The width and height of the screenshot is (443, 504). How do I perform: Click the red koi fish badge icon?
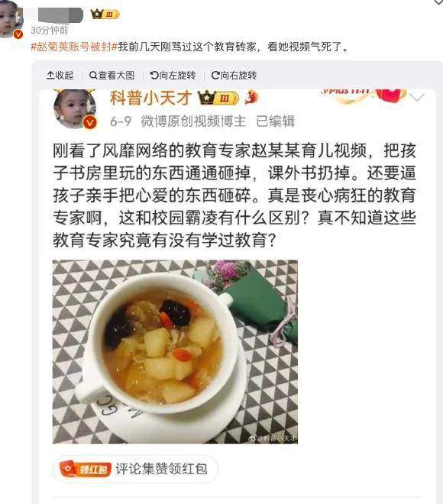(251, 98)
